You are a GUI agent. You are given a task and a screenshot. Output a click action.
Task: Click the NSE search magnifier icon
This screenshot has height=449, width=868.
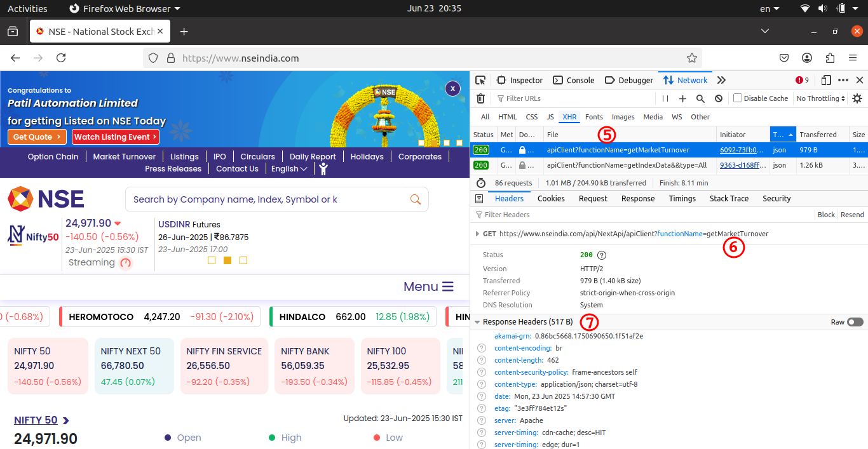[x=416, y=199]
